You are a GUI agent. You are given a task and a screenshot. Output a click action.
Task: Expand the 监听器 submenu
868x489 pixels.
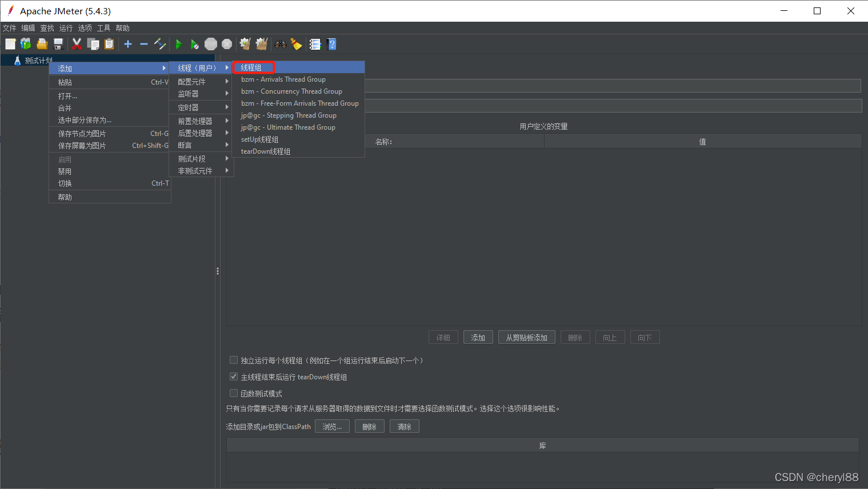tap(201, 94)
